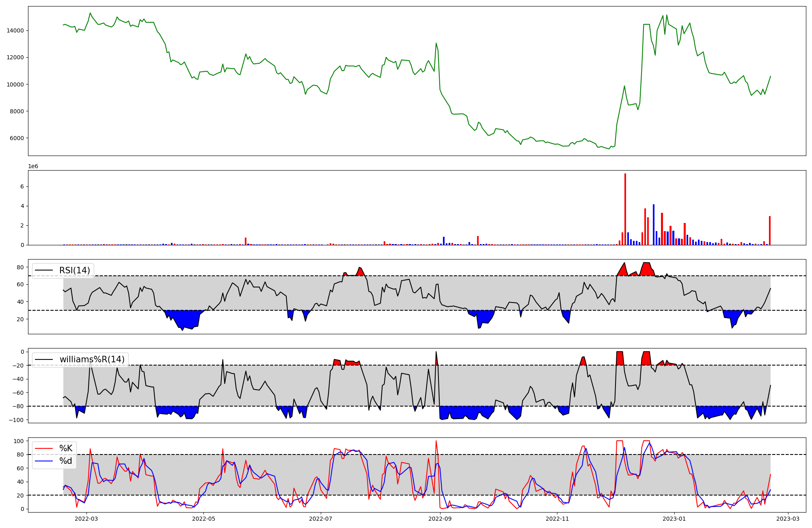Screen dimensions: 812x528
Task: Click the %d legend entry
Action: point(65,461)
